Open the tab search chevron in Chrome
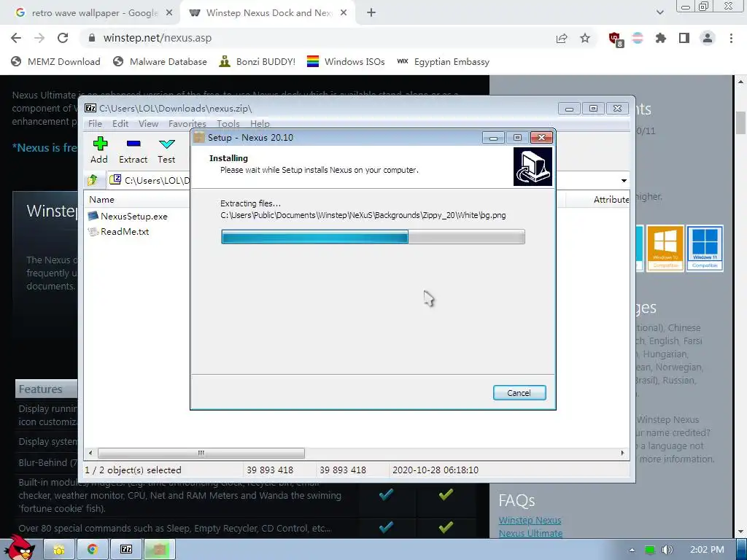 (659, 12)
